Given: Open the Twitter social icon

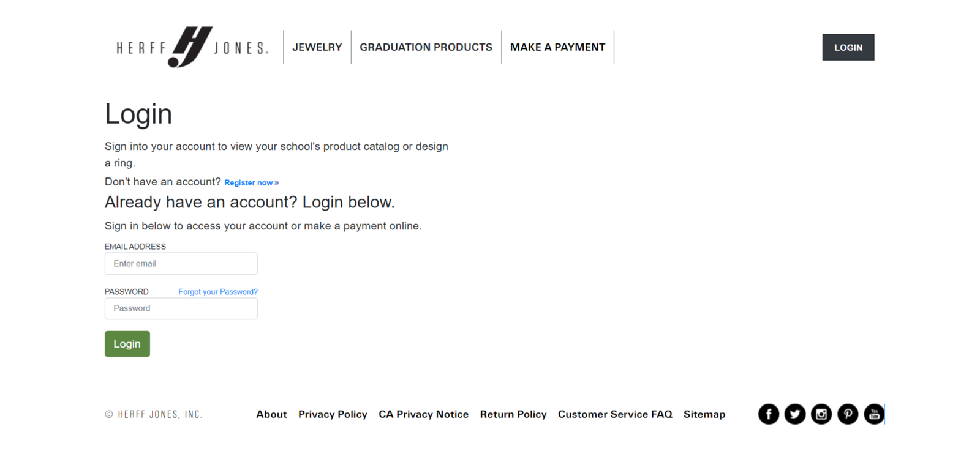Looking at the screenshot, I should click(x=795, y=414).
